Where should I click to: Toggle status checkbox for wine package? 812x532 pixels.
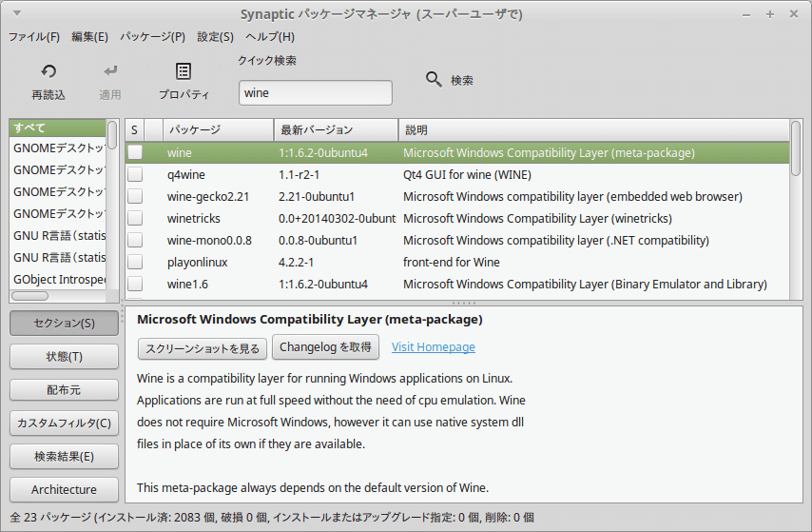coord(135,152)
